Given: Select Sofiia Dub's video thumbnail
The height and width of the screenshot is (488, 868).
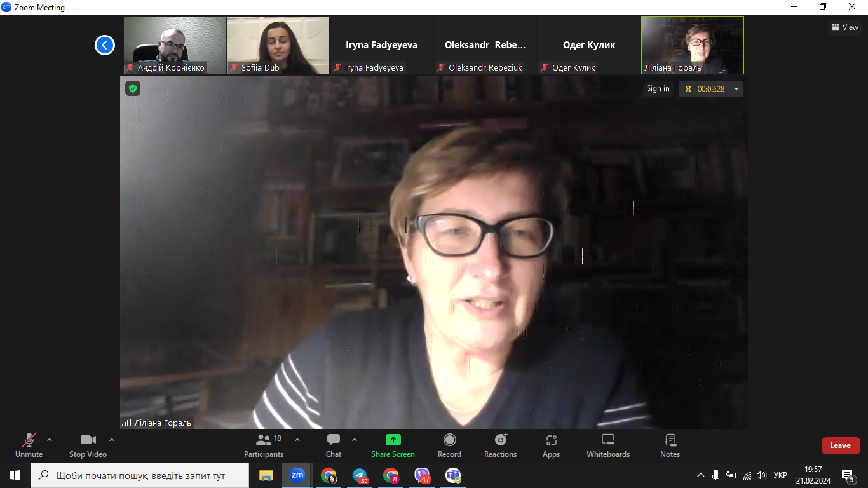Looking at the screenshot, I should (x=278, y=44).
